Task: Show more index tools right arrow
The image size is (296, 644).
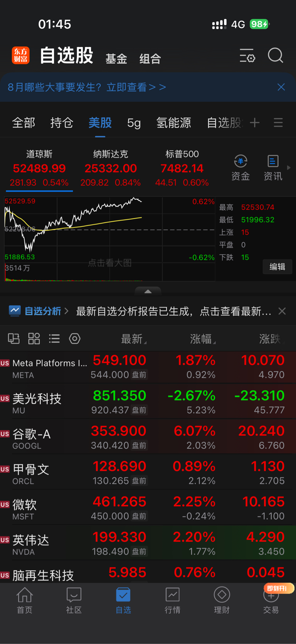Action: pos(289,168)
